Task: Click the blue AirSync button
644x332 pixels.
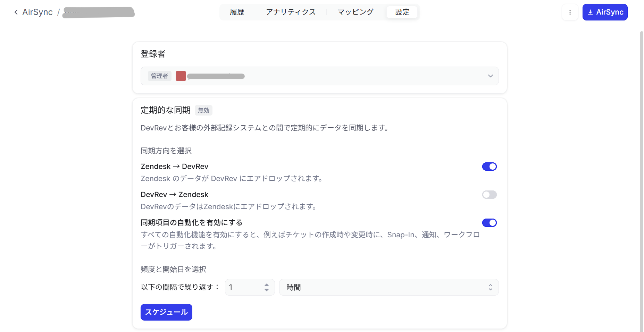Action: pyautogui.click(x=605, y=12)
